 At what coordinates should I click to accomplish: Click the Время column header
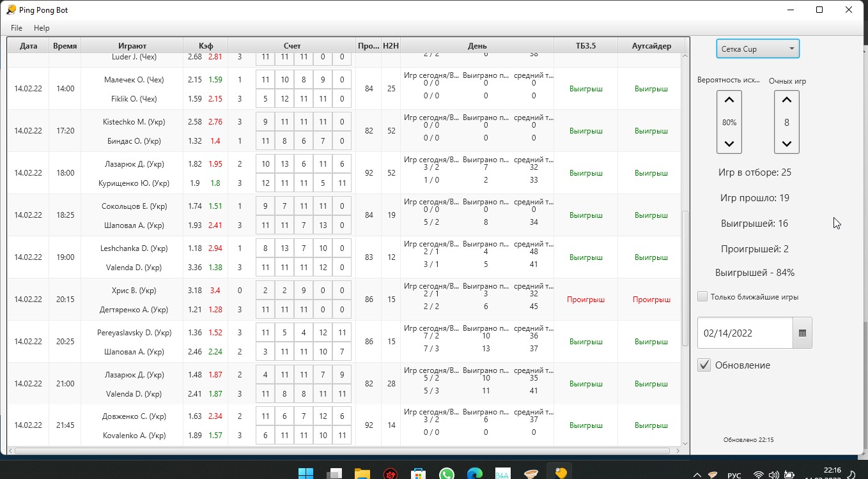click(x=65, y=46)
